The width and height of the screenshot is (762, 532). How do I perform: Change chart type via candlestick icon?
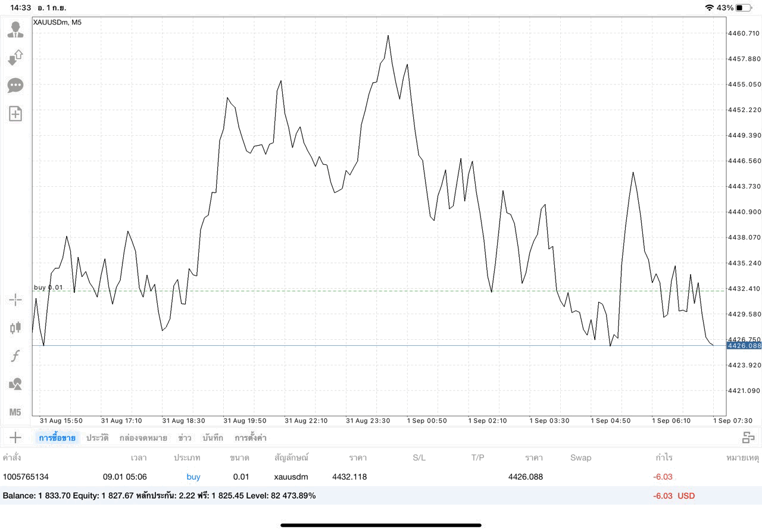tap(15, 327)
